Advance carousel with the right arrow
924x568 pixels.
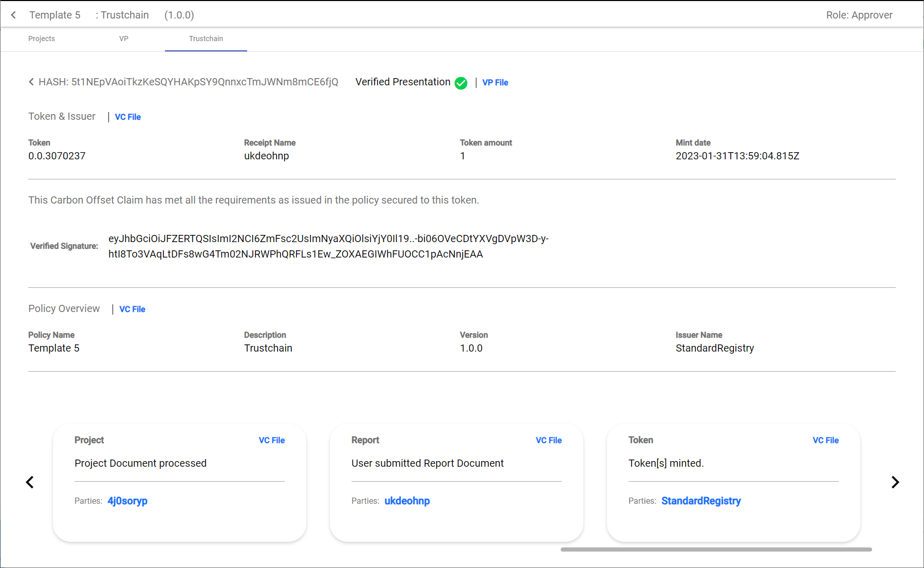(x=895, y=482)
